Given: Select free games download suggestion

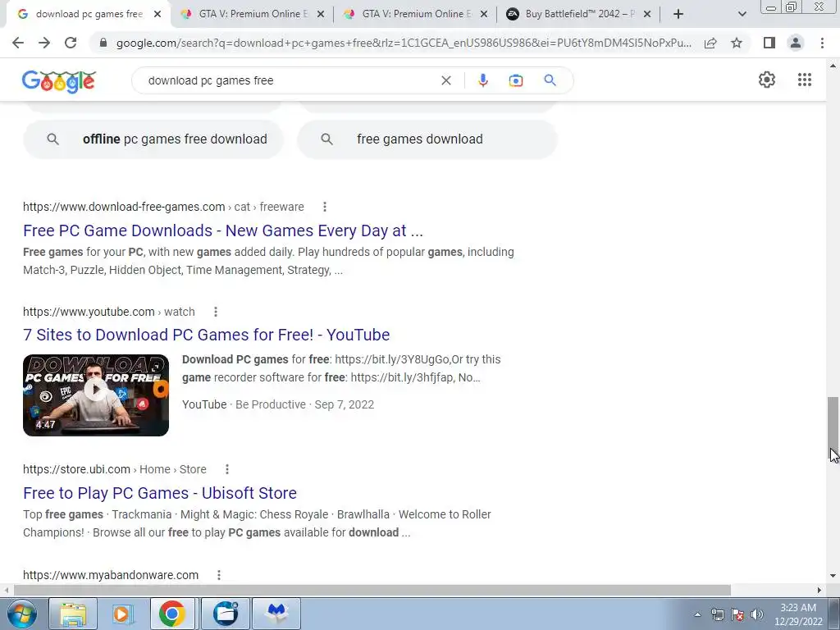Looking at the screenshot, I should coord(427,139).
